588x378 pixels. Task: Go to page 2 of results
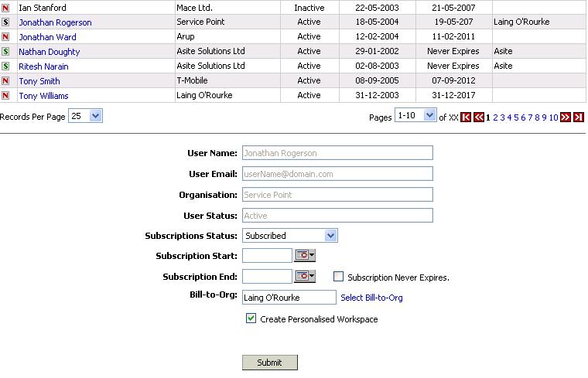(495, 117)
